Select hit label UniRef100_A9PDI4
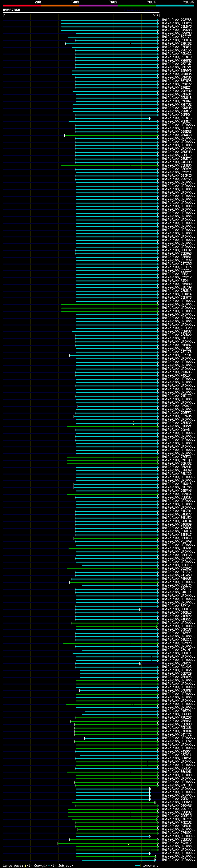 pos(177,40)
